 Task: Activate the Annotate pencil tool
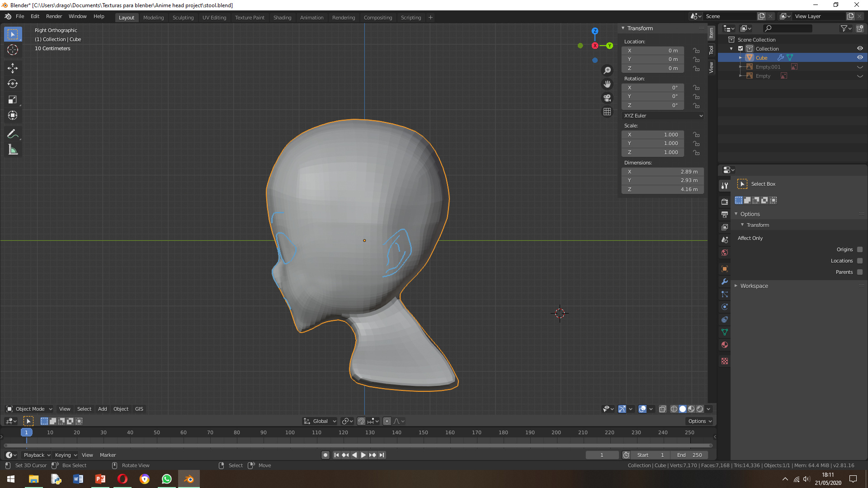(x=13, y=134)
